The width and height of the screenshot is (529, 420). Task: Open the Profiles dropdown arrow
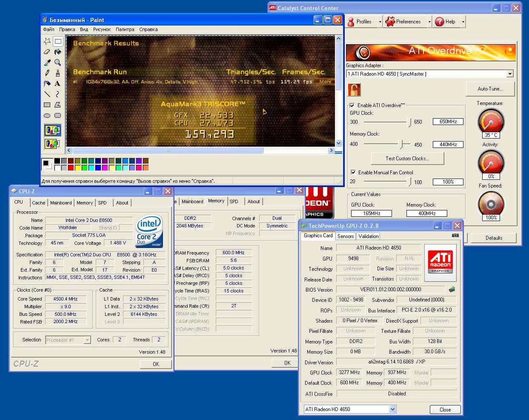coord(380,22)
